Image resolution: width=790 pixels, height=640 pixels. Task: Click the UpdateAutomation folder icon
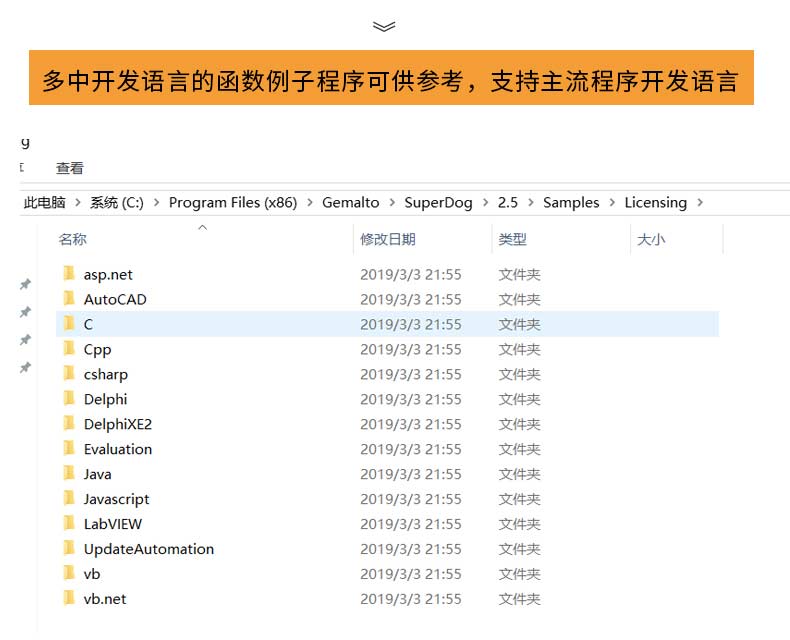tap(69, 548)
